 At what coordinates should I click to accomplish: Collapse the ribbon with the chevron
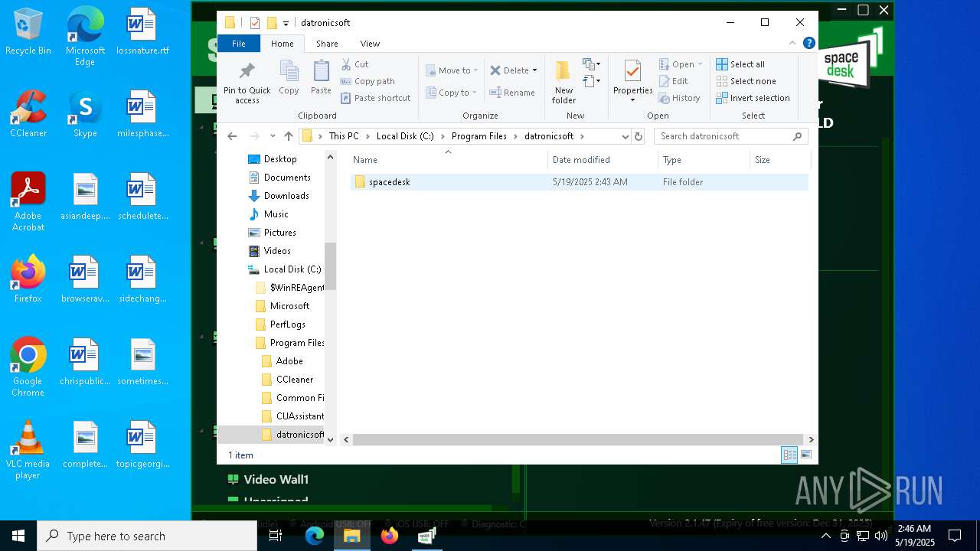[792, 44]
